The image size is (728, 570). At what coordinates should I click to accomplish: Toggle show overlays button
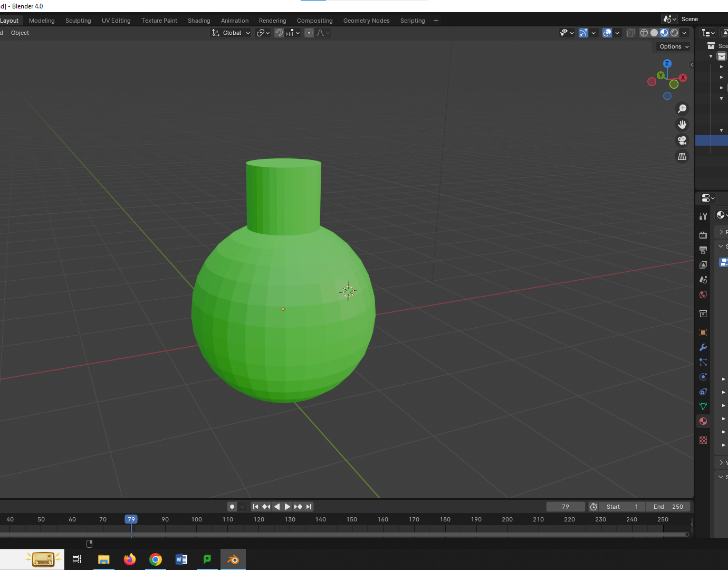607,33
